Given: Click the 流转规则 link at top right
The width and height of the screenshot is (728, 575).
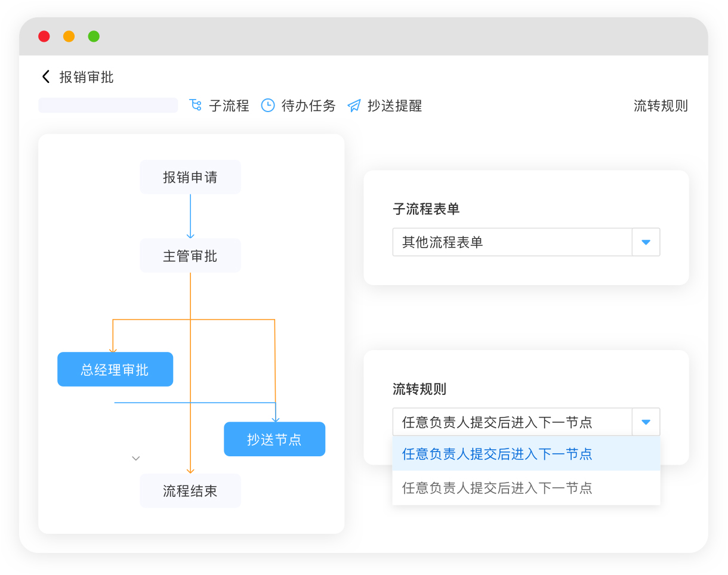Looking at the screenshot, I should tap(661, 106).
